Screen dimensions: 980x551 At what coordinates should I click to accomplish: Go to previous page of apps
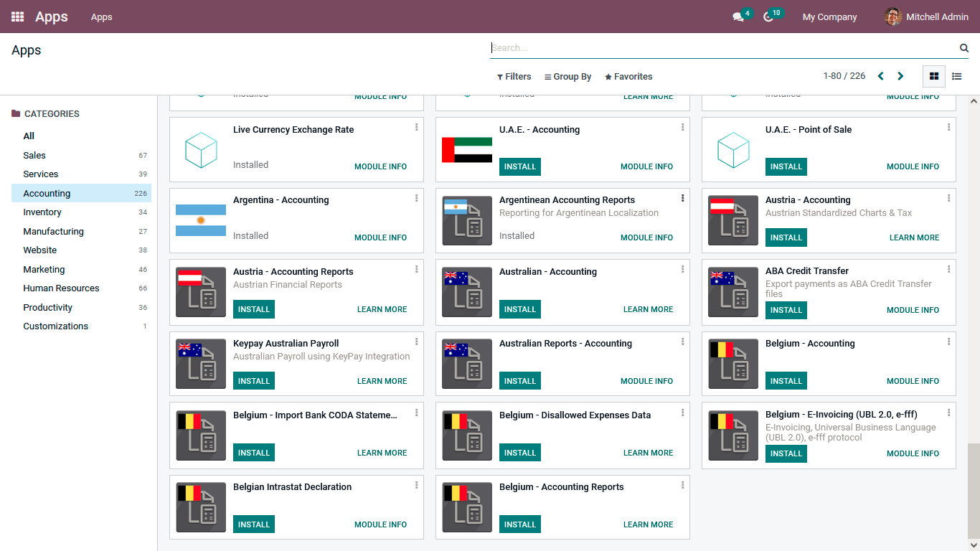click(x=880, y=76)
